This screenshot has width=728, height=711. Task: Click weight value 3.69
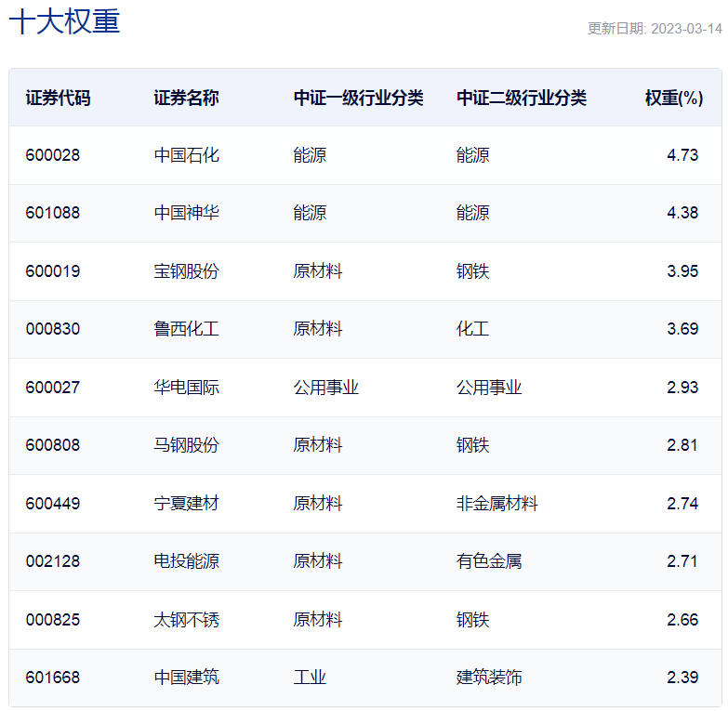pyautogui.click(x=682, y=329)
